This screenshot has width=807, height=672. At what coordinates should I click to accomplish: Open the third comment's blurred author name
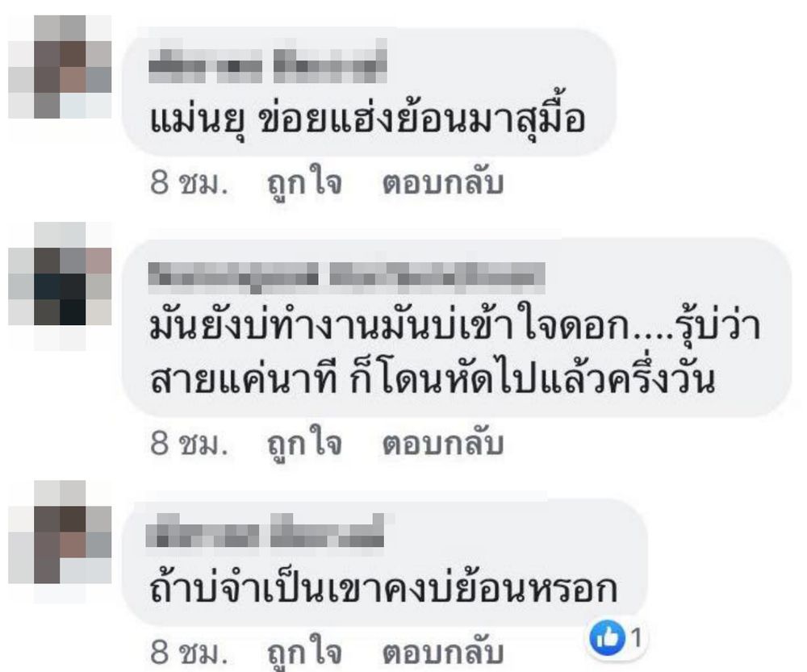[x=266, y=530]
